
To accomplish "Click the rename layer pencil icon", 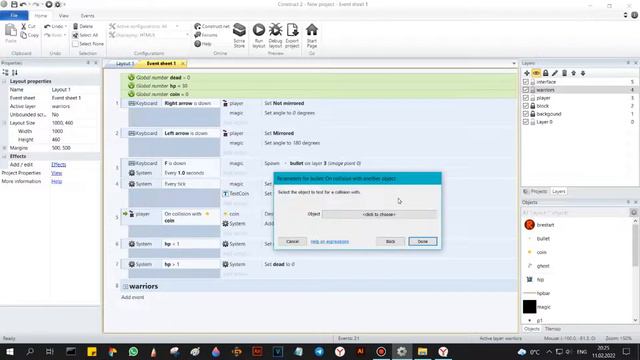I will 555,73.
